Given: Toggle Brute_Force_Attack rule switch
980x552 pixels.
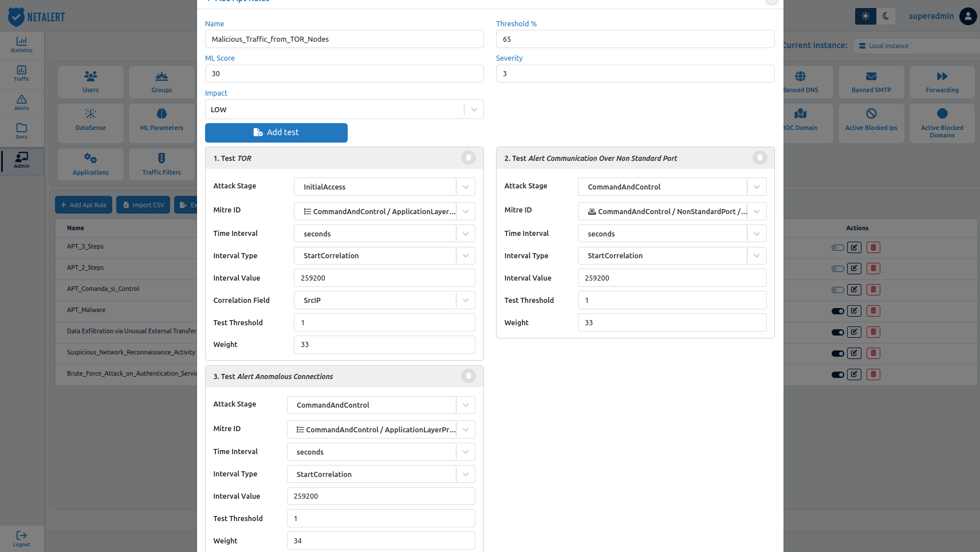Looking at the screenshot, I should click(x=838, y=375).
